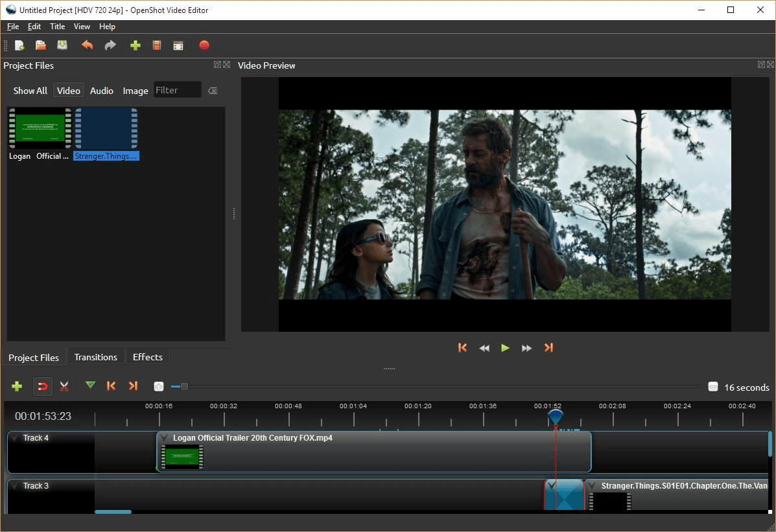Add a new track with the timeline plus icon

(16, 386)
